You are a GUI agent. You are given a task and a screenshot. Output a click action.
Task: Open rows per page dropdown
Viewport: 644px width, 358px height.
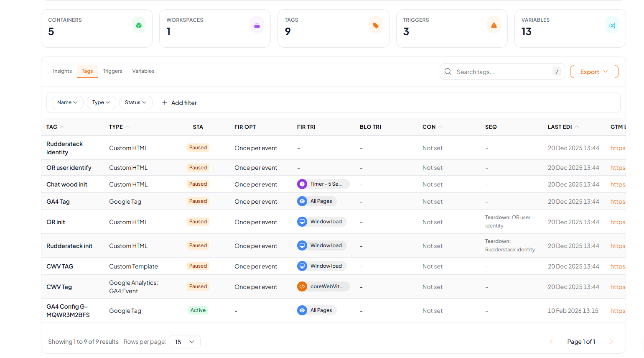point(185,342)
